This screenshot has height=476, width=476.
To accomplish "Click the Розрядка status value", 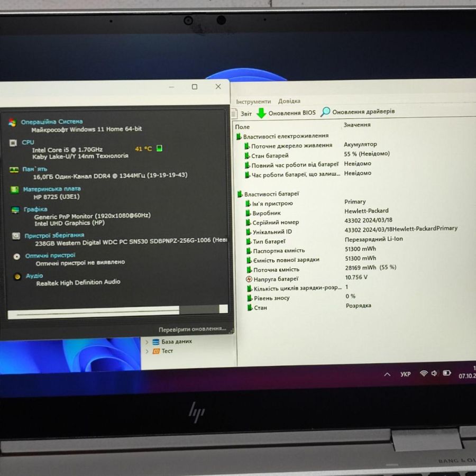I will 359,306.
